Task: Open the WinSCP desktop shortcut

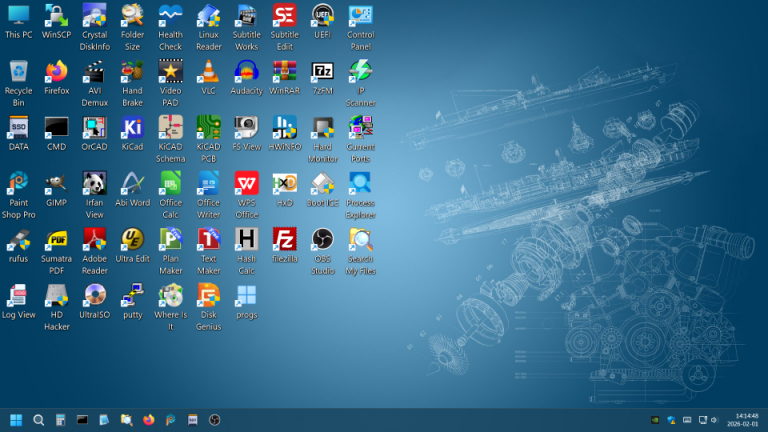Action: click(x=57, y=16)
